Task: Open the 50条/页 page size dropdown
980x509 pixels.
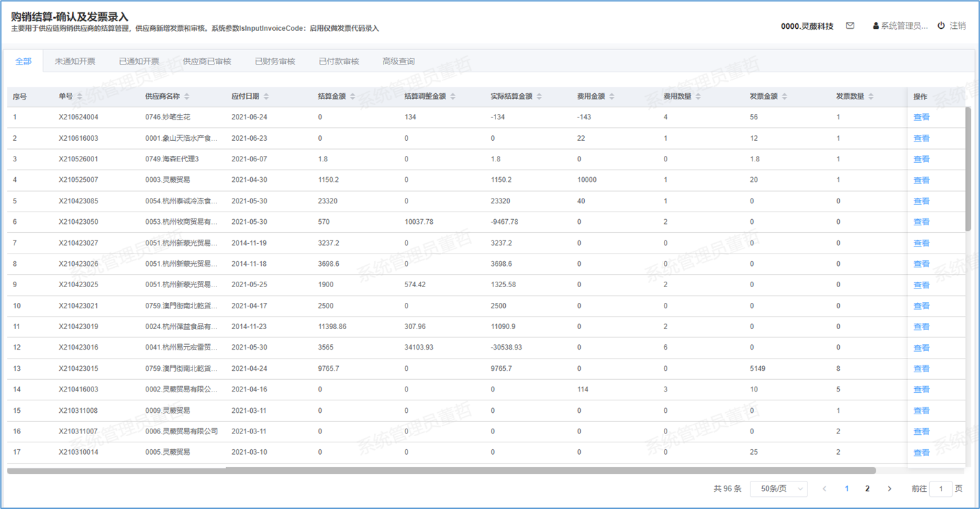Action: [x=778, y=488]
